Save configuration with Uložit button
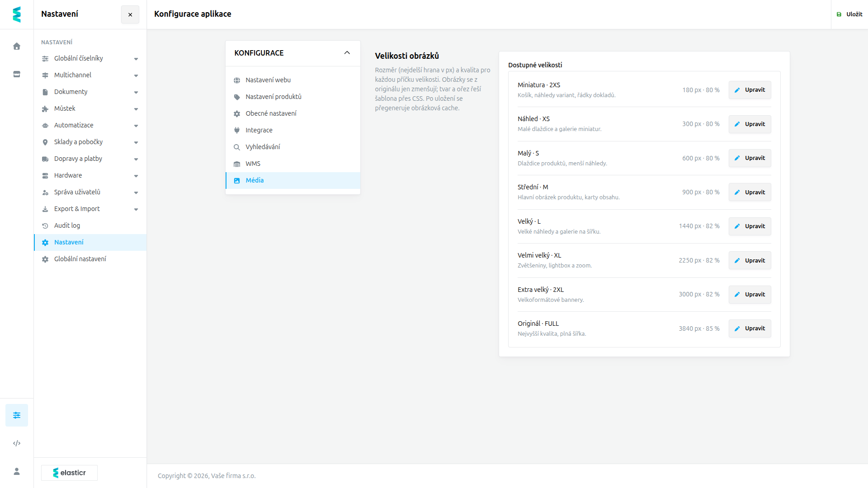Image resolution: width=868 pixels, height=488 pixels. (849, 14)
